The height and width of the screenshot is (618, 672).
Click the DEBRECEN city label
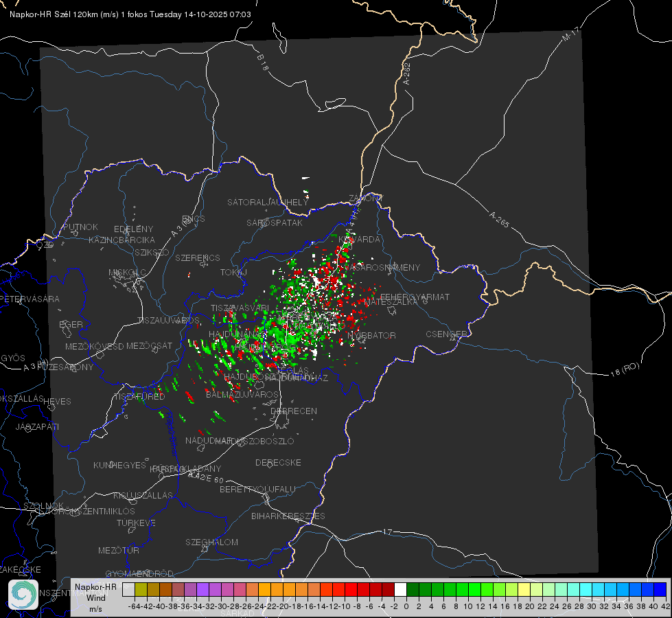click(x=294, y=411)
